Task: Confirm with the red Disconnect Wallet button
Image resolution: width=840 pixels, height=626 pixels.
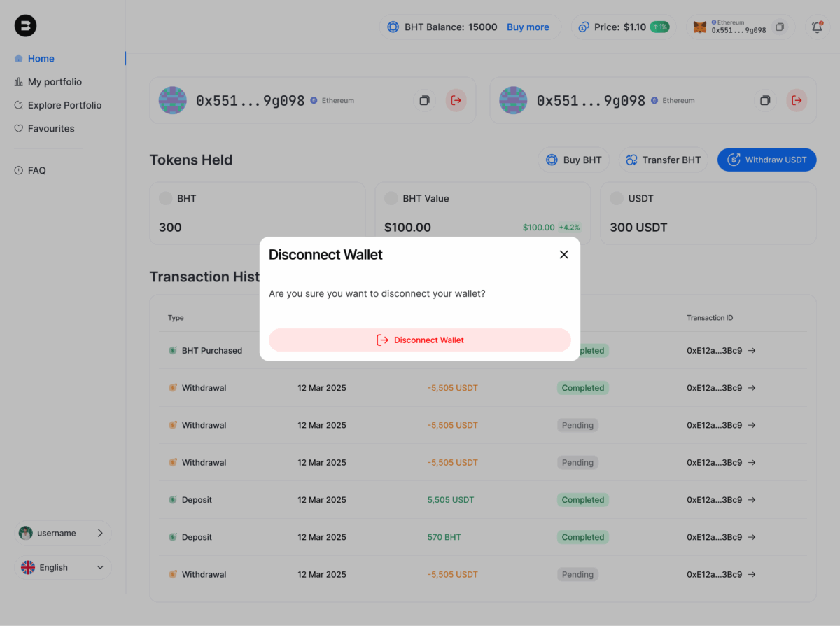Action: click(x=420, y=340)
